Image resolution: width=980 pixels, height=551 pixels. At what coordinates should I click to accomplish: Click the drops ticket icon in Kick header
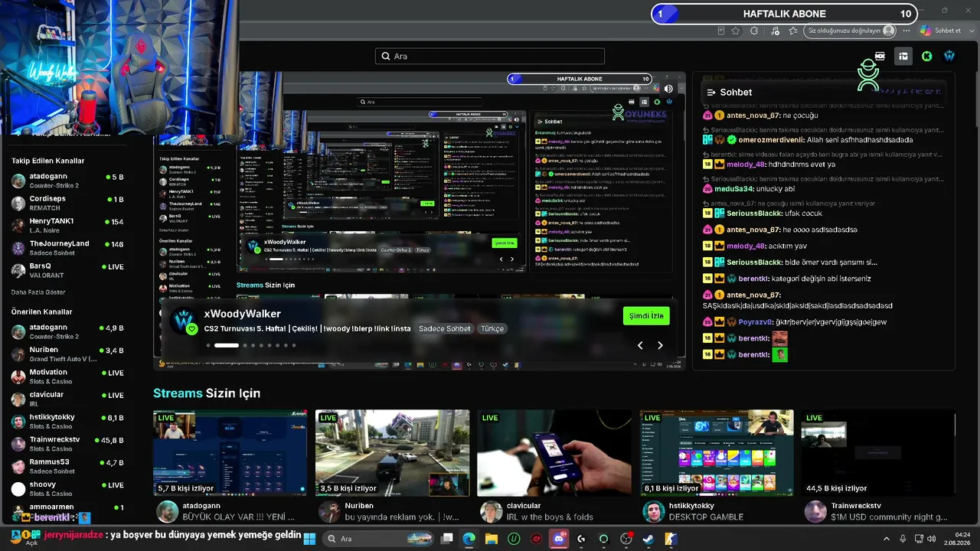[x=880, y=56]
